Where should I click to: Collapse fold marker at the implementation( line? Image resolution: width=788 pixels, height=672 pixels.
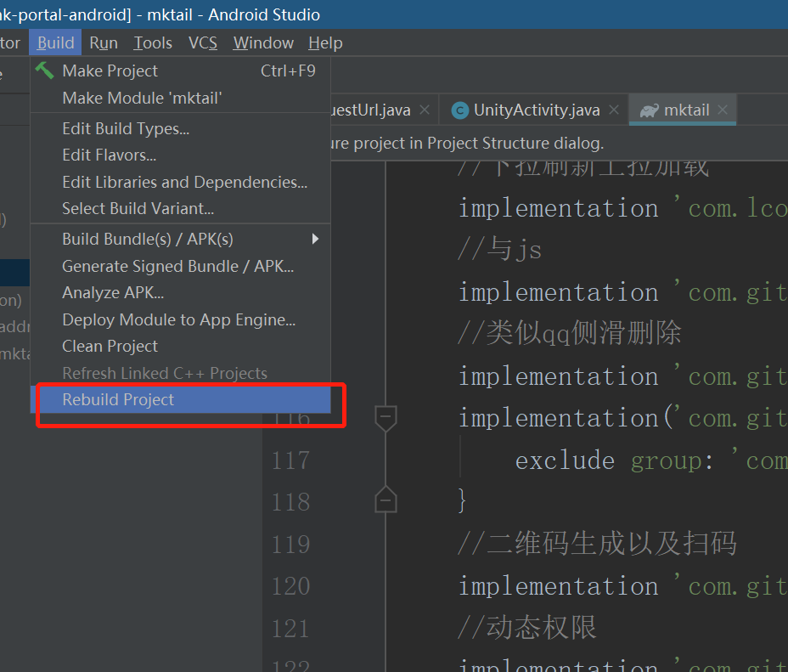(x=386, y=418)
